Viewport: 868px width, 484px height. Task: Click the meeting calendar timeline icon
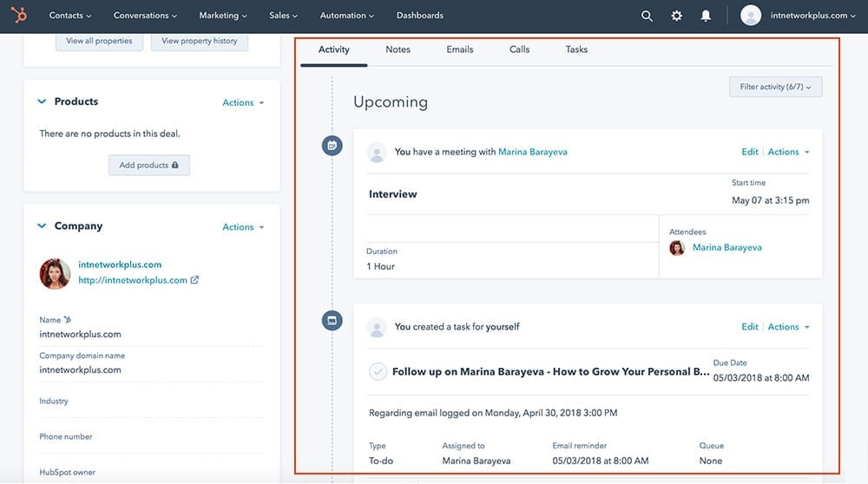click(331, 146)
